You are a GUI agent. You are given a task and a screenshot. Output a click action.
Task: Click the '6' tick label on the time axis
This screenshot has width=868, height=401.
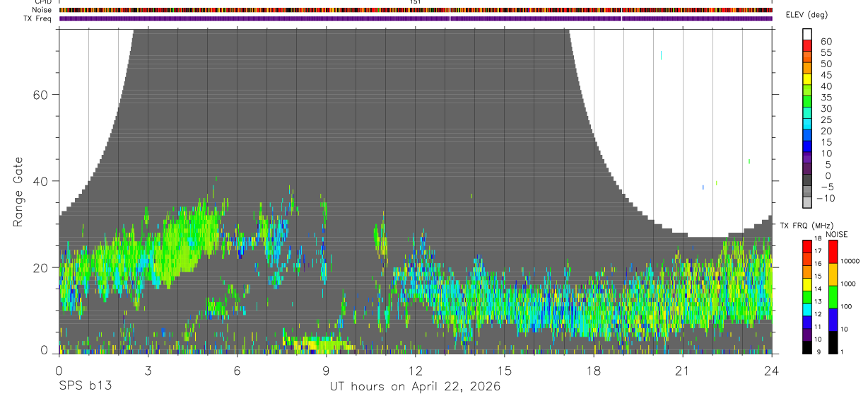pyautogui.click(x=237, y=370)
